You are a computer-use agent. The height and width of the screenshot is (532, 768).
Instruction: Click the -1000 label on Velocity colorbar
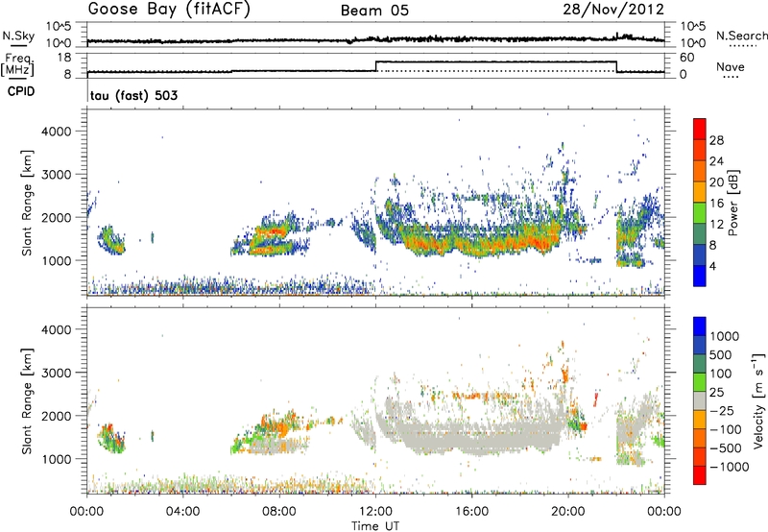(729, 467)
